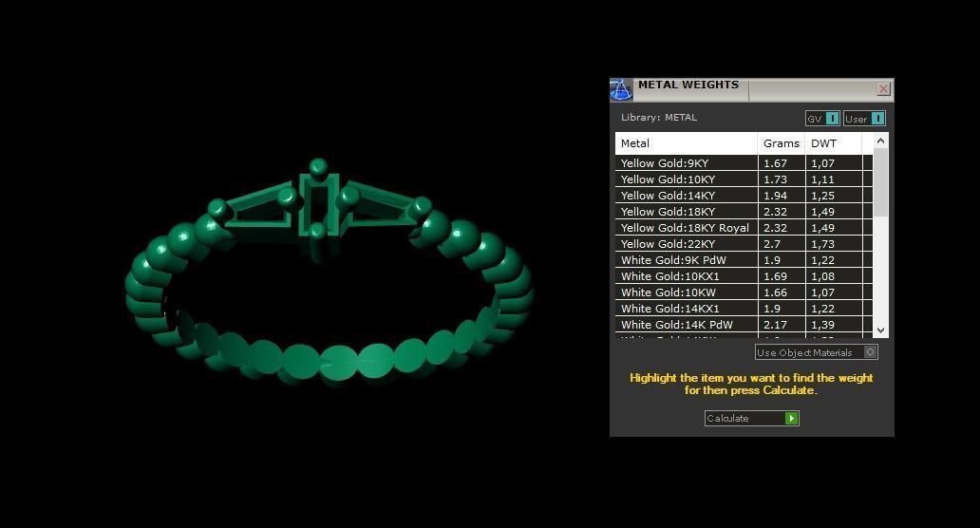Screen dimensions: 980x528
Task: Click the 1,25 DWT value
Action: 822,196
